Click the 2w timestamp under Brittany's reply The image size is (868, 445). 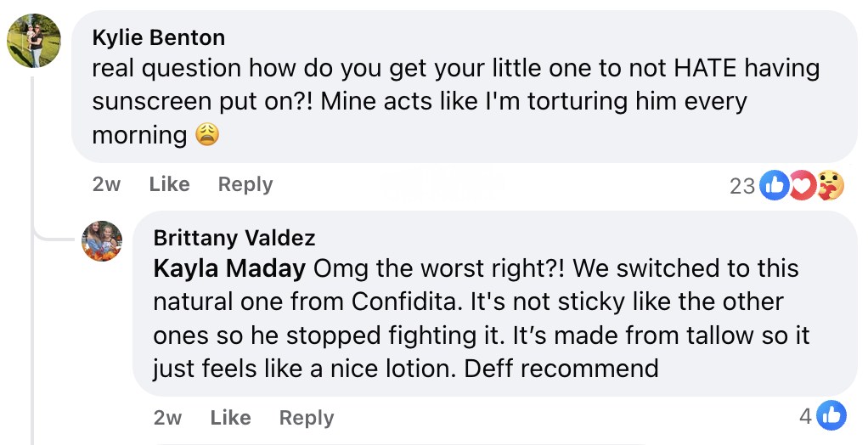[167, 418]
